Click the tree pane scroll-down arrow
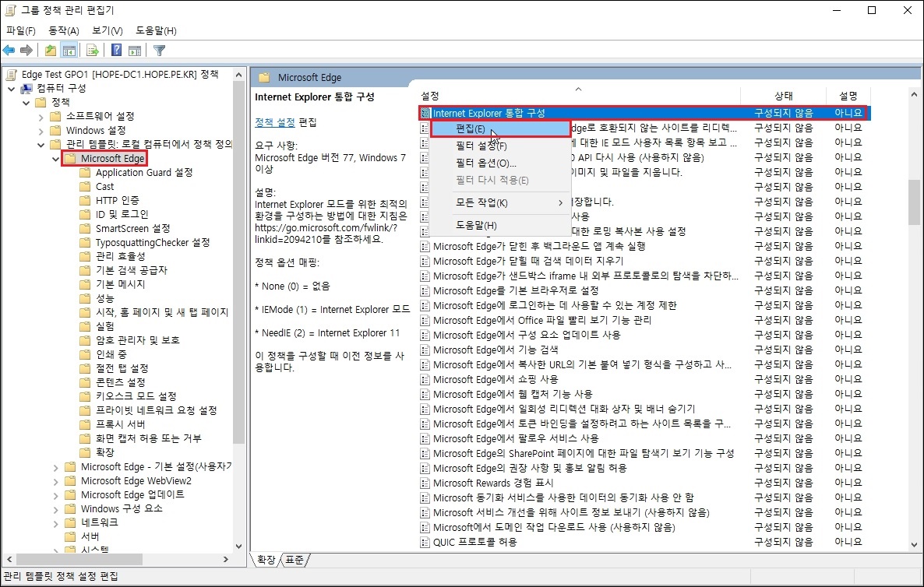The height and width of the screenshot is (587, 924). pos(238,546)
